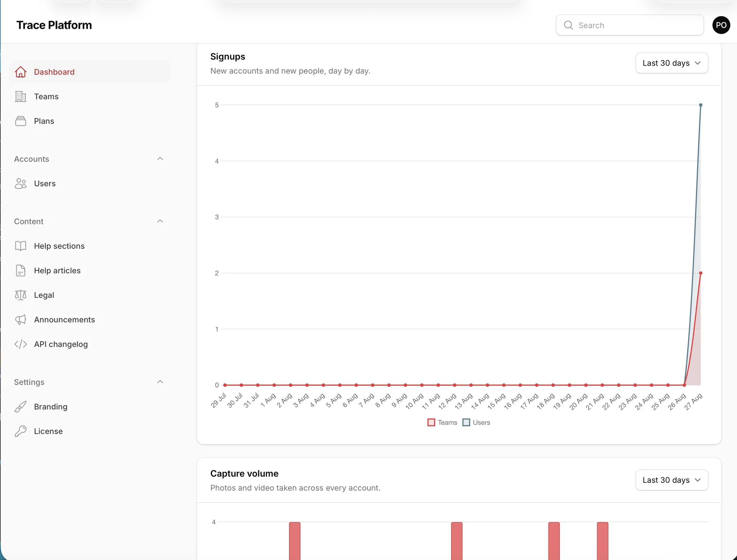Open the Legal page
This screenshot has width=737, height=560.
(x=90, y=295)
